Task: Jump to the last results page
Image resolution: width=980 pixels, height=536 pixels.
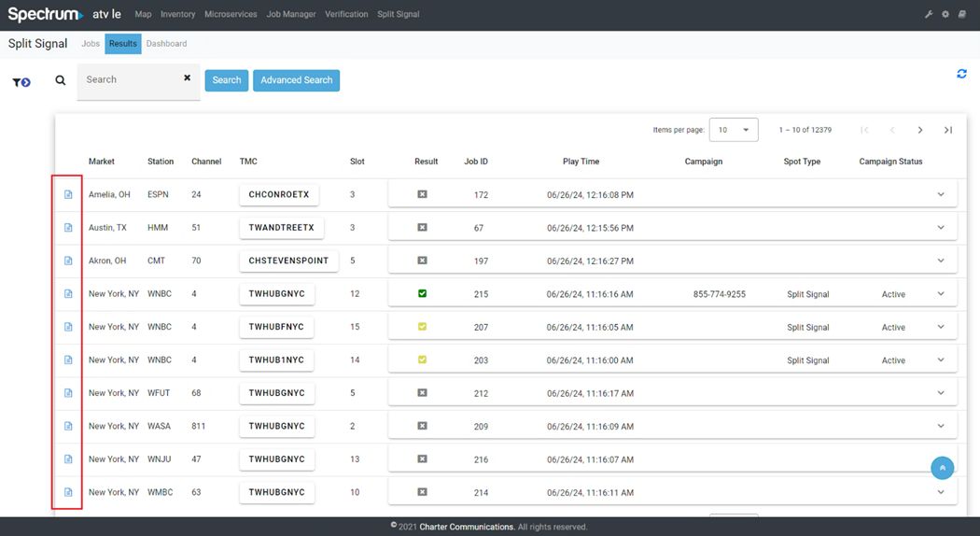Action: tap(948, 130)
